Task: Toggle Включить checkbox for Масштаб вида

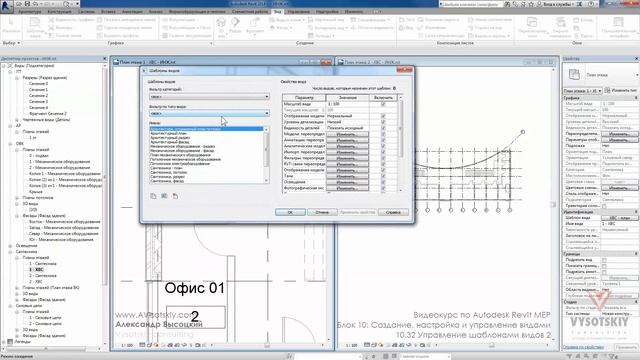Action: click(x=383, y=104)
